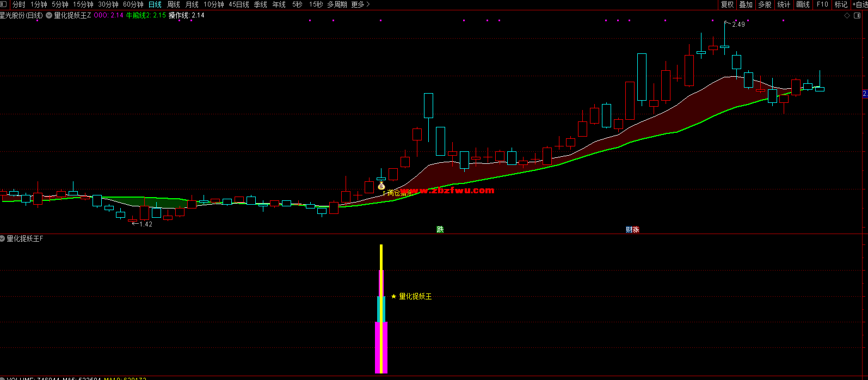Viewport: 868px width, 380px height.
Task: Expand the 量化捉妖王Z indicator dropdown
Action: tap(50, 16)
